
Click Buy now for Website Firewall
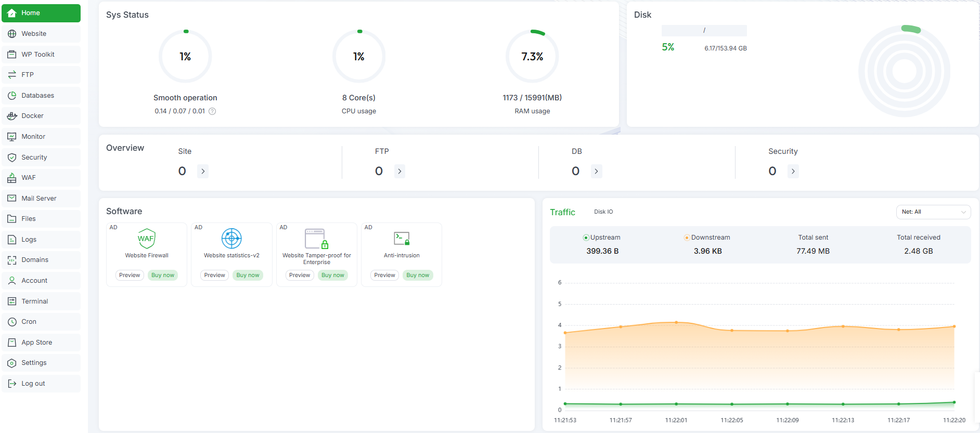pyautogui.click(x=163, y=275)
